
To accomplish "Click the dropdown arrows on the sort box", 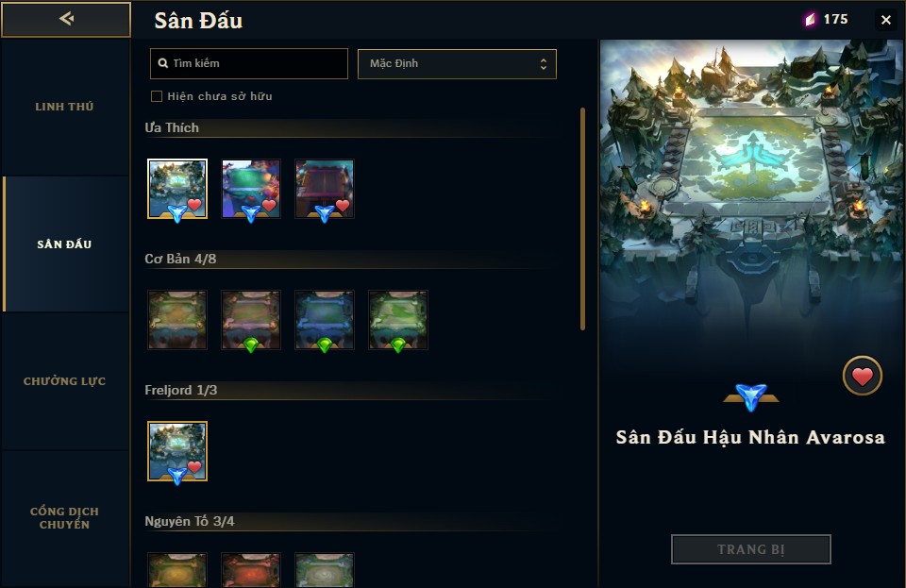I will pyautogui.click(x=544, y=63).
